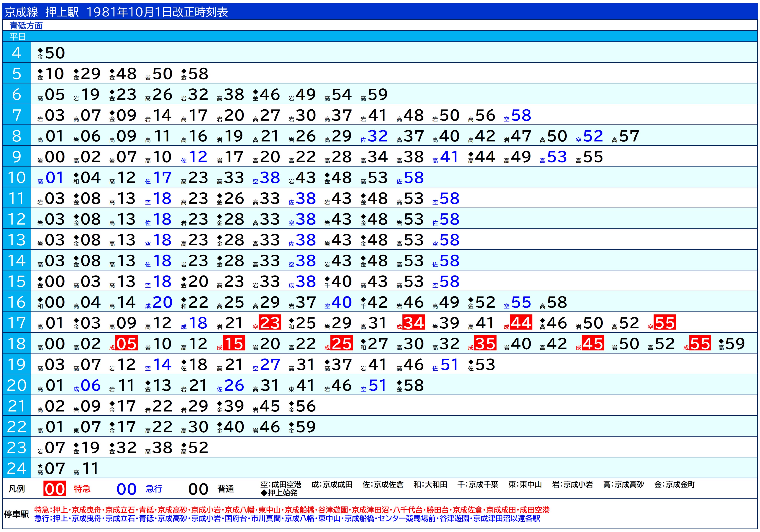Click the red 成25 limited express in hour 18
The width and height of the screenshot is (760, 532).
339,343
